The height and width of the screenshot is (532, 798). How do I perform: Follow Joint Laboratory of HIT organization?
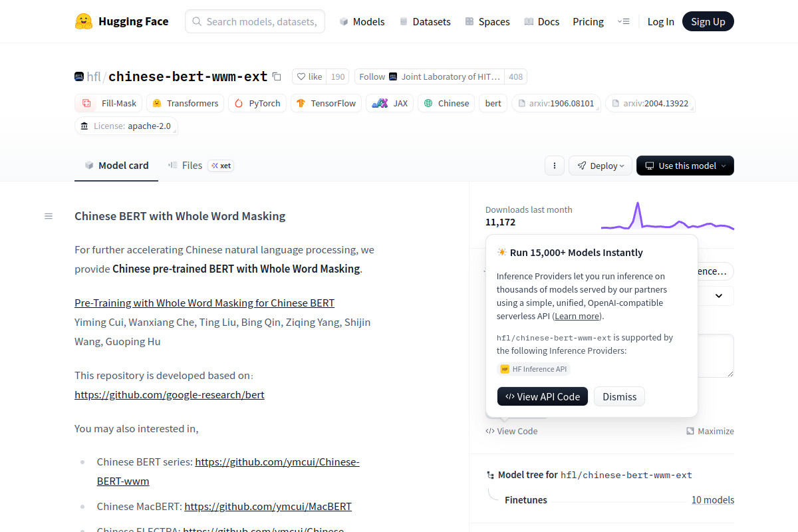pyautogui.click(x=430, y=76)
